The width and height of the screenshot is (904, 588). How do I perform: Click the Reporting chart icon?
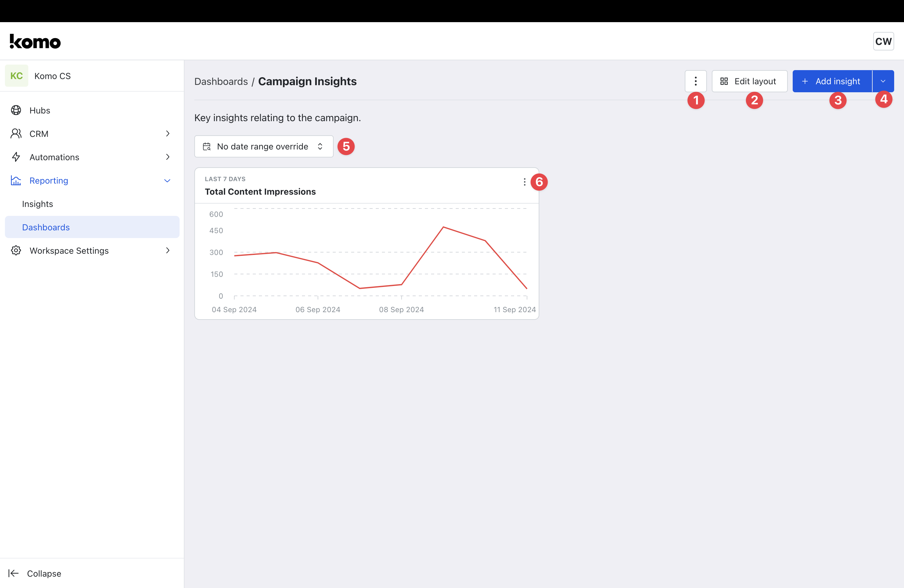(16, 181)
